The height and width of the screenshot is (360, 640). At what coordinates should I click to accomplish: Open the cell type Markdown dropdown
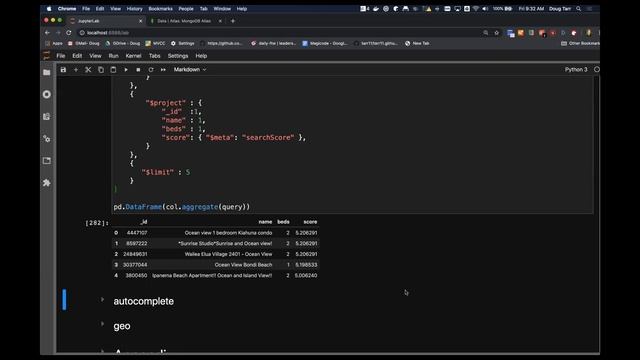click(190, 69)
